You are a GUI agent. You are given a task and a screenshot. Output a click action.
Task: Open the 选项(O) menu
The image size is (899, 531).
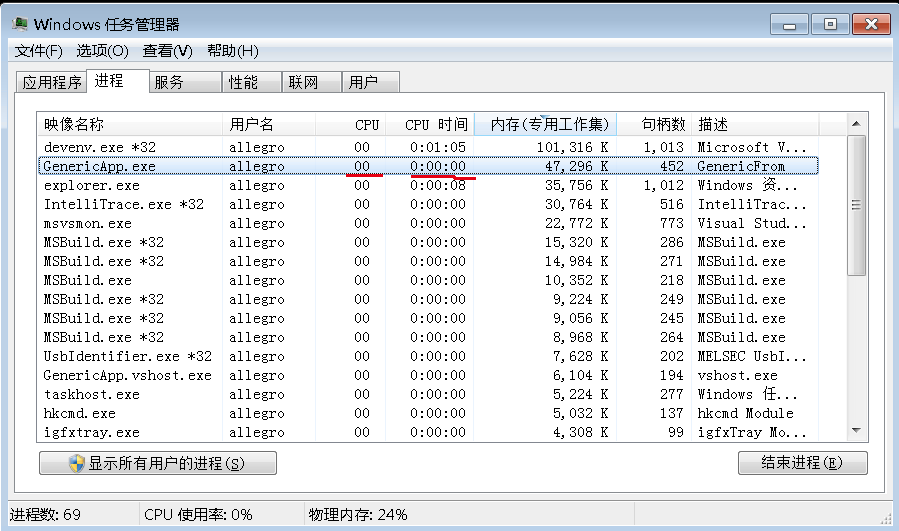coord(103,51)
